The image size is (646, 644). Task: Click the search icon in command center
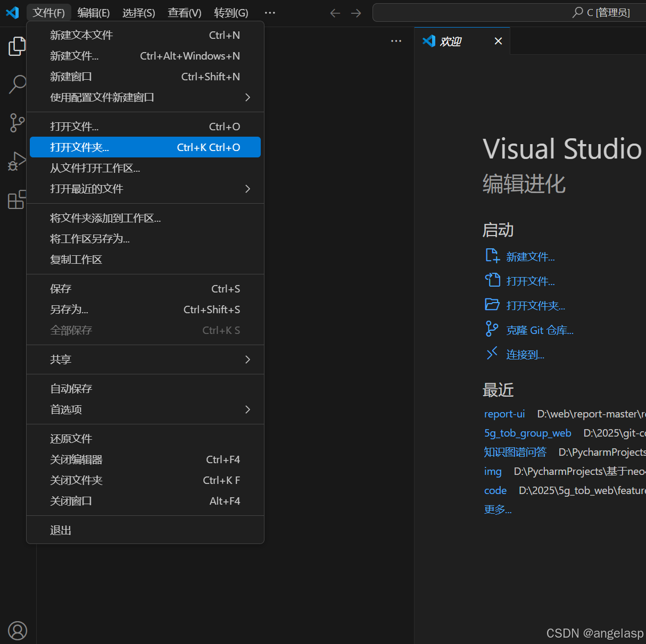pyautogui.click(x=578, y=12)
